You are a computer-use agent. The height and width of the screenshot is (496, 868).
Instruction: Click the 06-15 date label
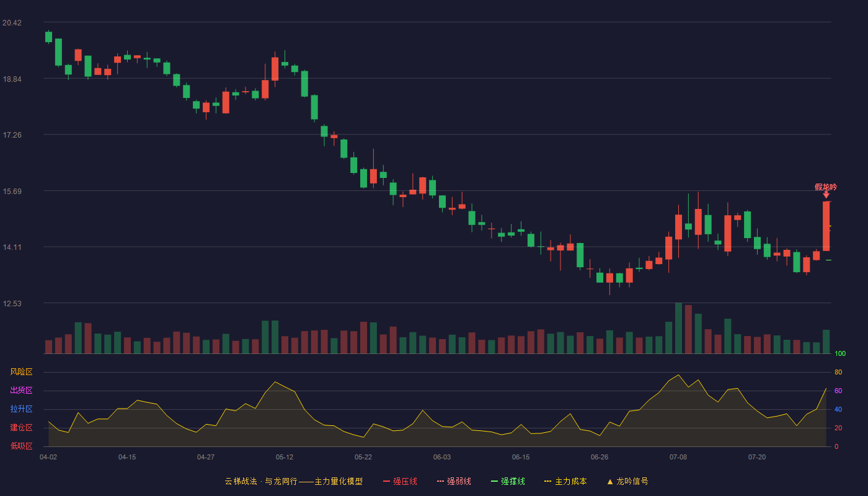(x=521, y=457)
